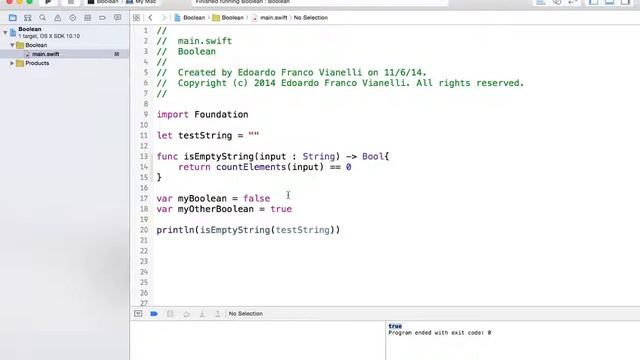Image resolution: width=640 pixels, height=360 pixels.
Task: Open the Debug navigator
Action: pos(87,18)
